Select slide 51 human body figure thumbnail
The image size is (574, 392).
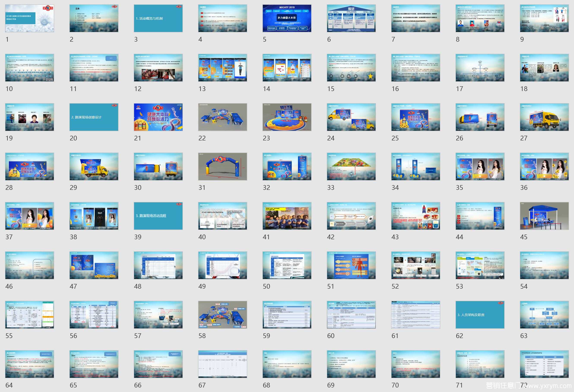[x=351, y=265]
